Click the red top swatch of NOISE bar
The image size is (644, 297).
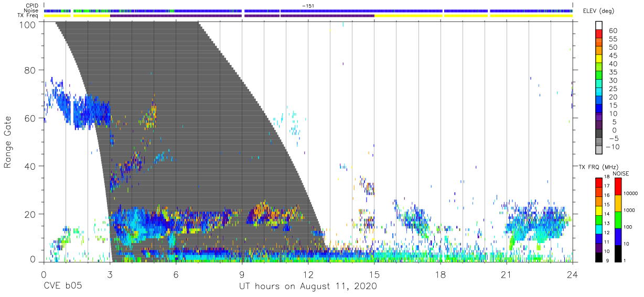(618, 186)
